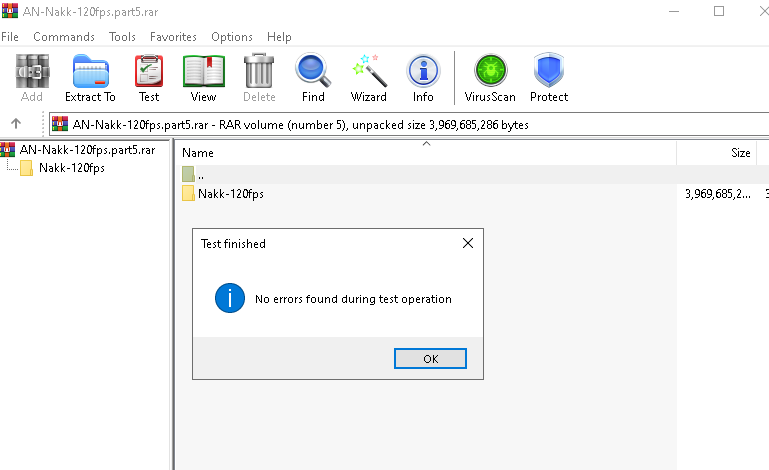Launch the Find magnifier tool
This screenshot has width=769, height=470.
tap(313, 78)
